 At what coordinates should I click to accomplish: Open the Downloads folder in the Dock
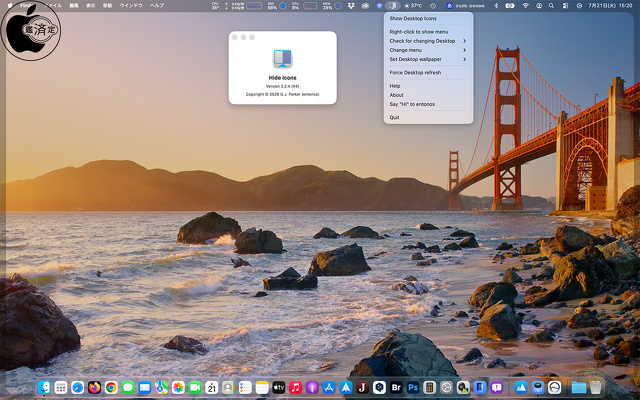pos(579,387)
